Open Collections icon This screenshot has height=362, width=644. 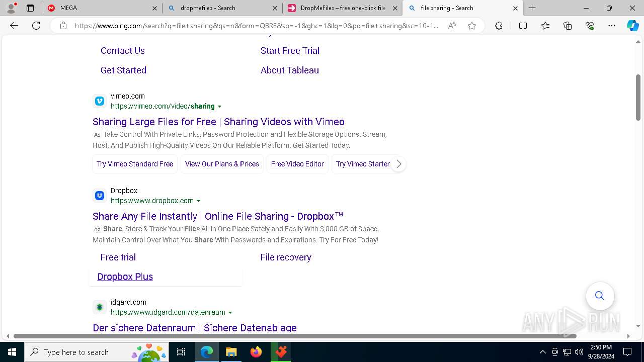[x=568, y=26]
